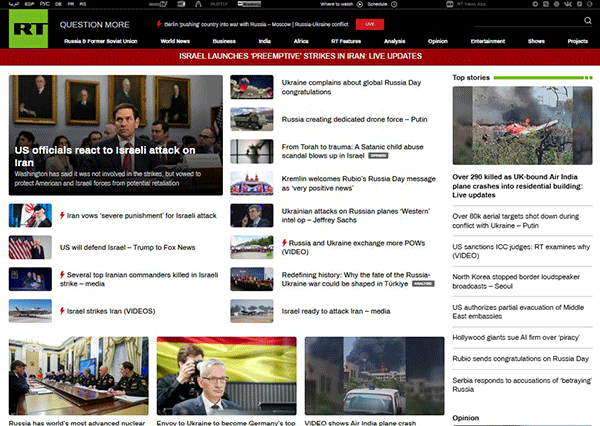Click the German flag envoy image

point(227,376)
